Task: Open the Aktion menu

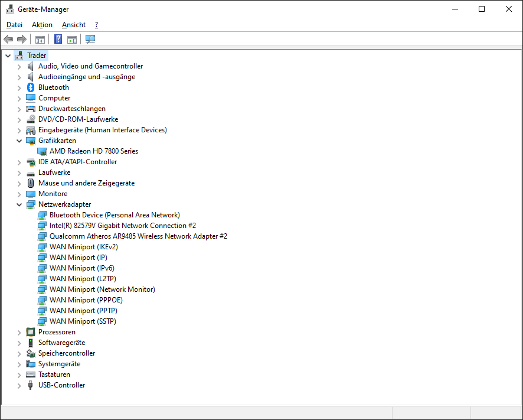Action: coord(42,25)
